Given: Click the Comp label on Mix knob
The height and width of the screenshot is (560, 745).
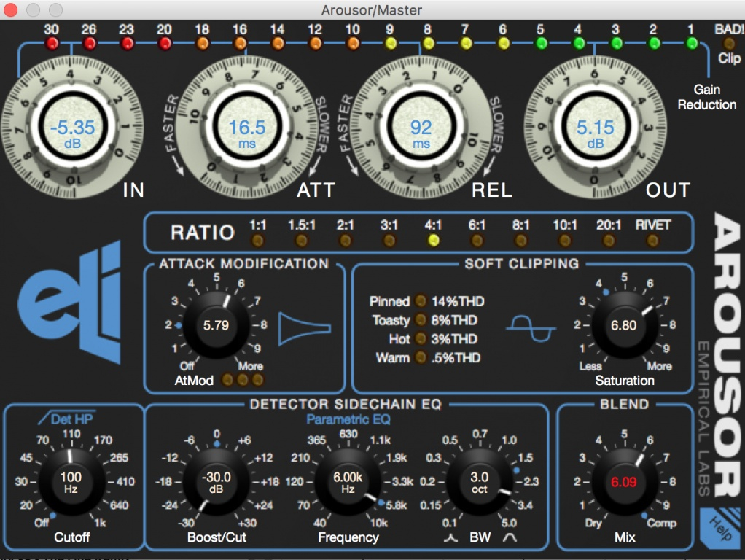Looking at the screenshot, I should [662, 523].
